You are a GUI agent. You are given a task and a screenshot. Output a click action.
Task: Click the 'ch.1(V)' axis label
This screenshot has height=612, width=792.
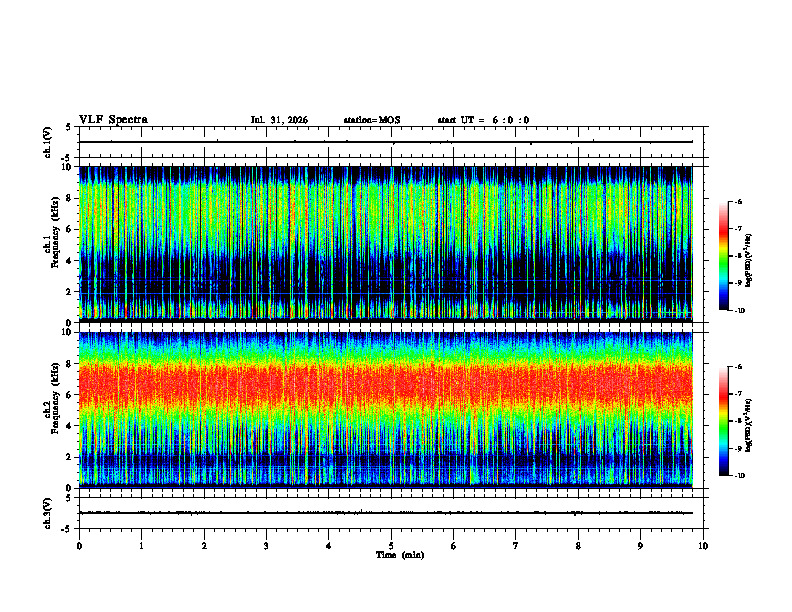48,142
